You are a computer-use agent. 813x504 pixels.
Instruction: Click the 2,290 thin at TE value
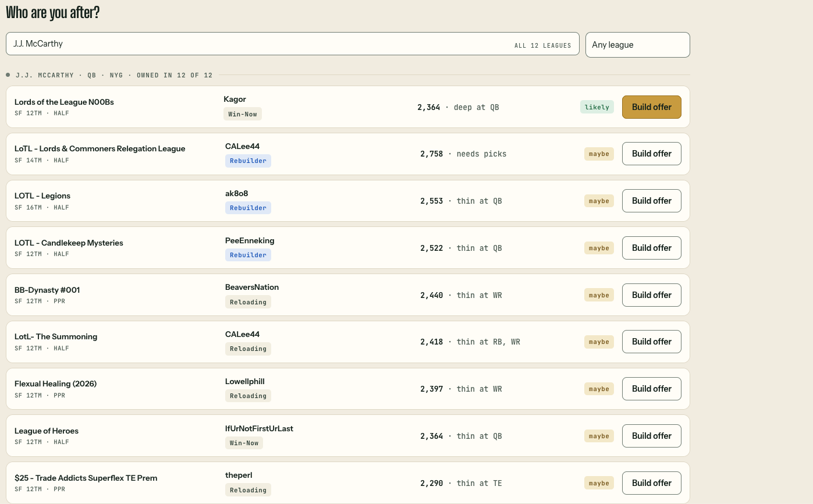coord(461,483)
